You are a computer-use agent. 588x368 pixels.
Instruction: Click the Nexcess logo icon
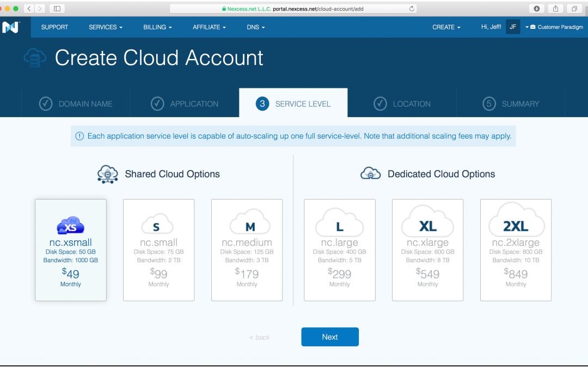[10, 27]
